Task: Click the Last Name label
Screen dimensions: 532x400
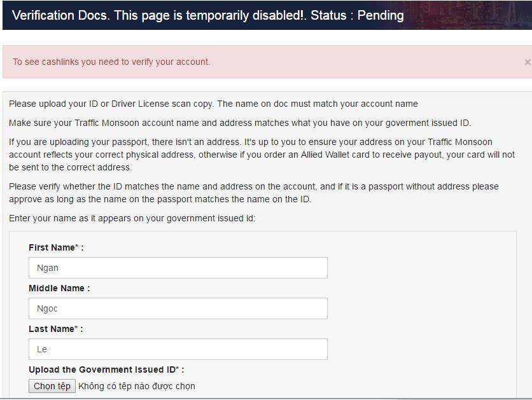Action: [55, 329]
